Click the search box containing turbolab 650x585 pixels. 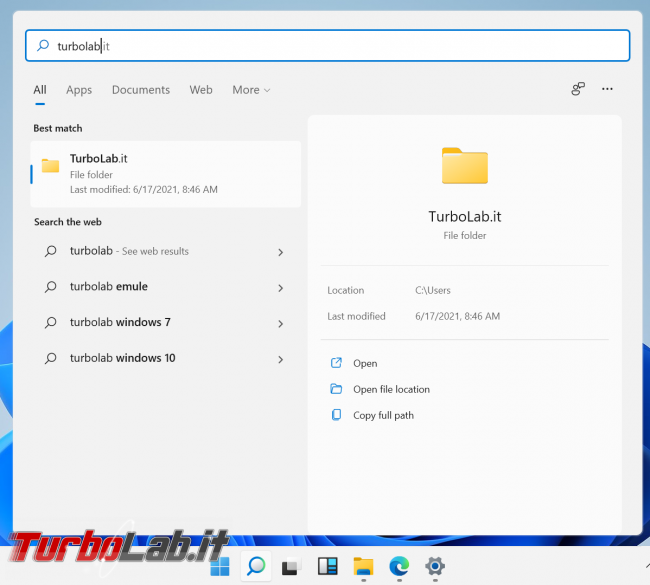click(327, 46)
